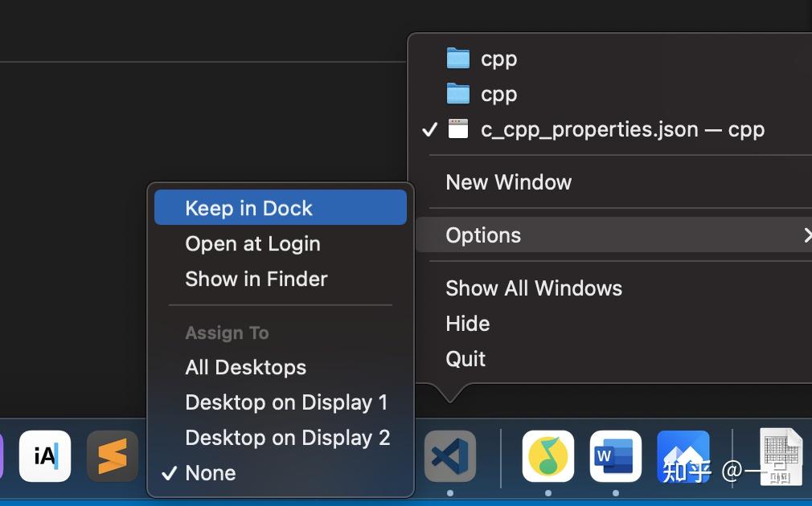The image size is (812, 506).
Task: Choose Desktop on Display 1
Action: click(x=286, y=402)
